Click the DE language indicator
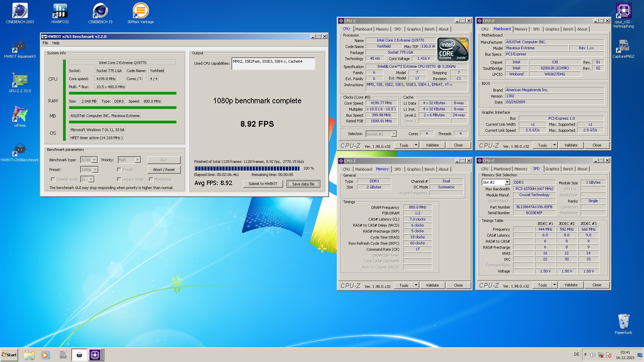The image size is (644, 362). 577,354
